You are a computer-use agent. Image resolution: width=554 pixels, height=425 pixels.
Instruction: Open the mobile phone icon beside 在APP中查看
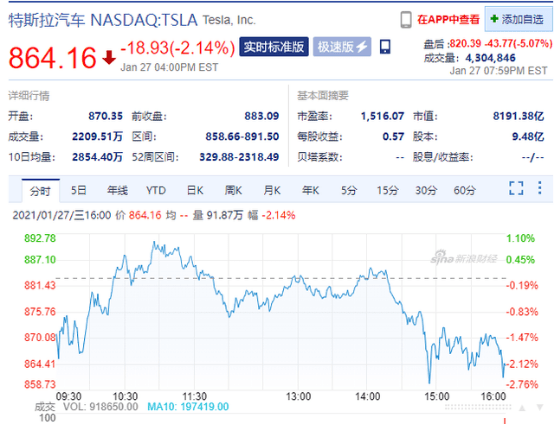(x=406, y=20)
